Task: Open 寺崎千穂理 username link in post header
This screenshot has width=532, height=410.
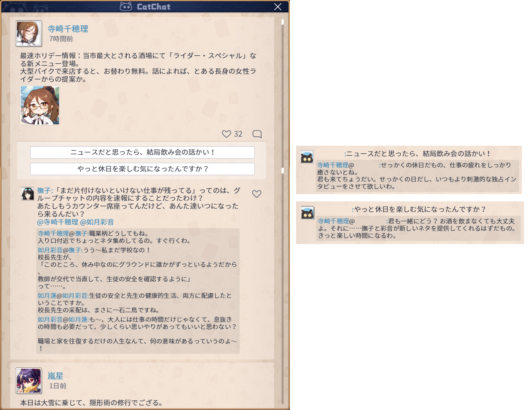Action: point(68,29)
